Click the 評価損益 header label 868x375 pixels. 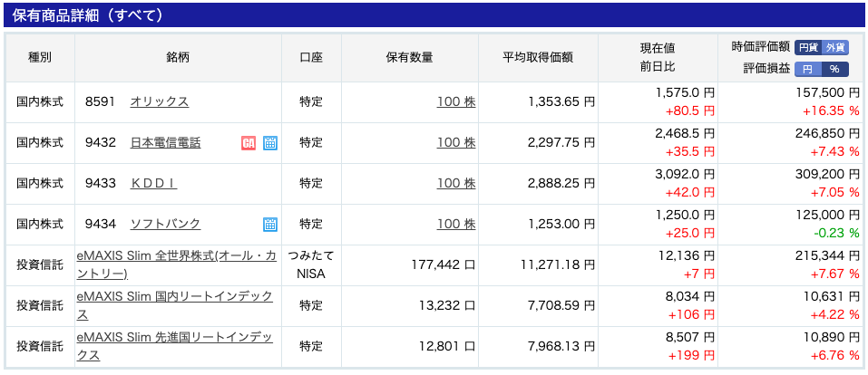point(766,69)
